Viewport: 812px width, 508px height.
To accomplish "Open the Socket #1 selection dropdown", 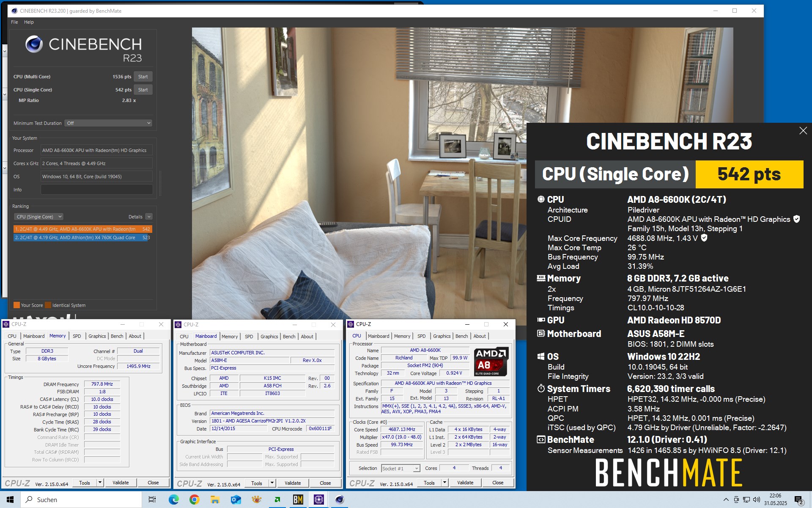I will (401, 468).
